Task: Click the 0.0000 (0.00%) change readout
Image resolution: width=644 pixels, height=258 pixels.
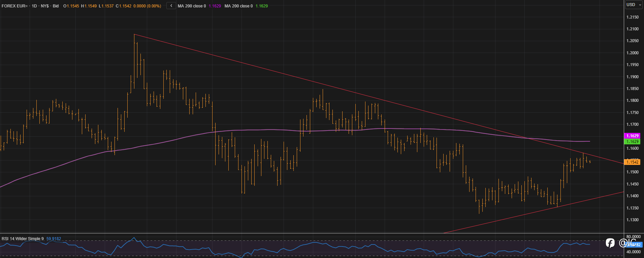Action: [147, 6]
